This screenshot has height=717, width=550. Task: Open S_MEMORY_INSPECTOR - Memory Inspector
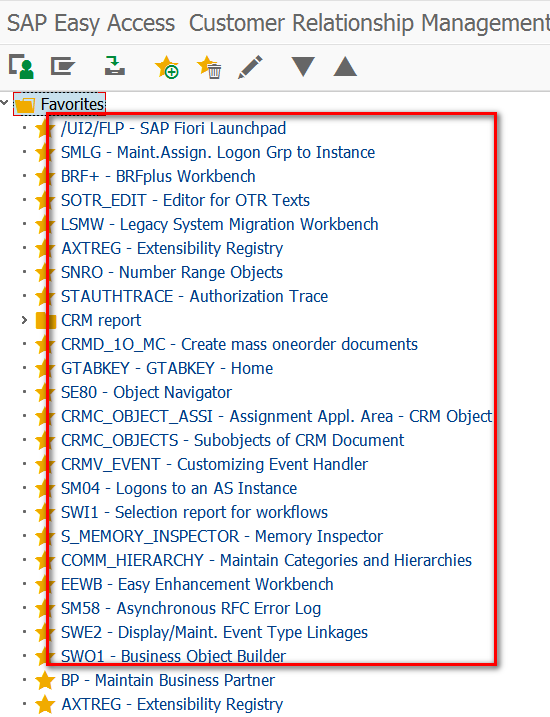222,536
